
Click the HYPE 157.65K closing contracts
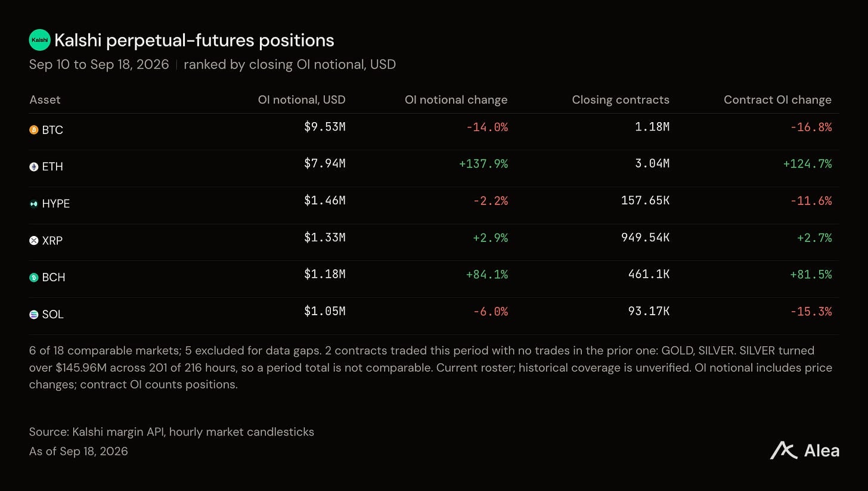pyautogui.click(x=645, y=201)
